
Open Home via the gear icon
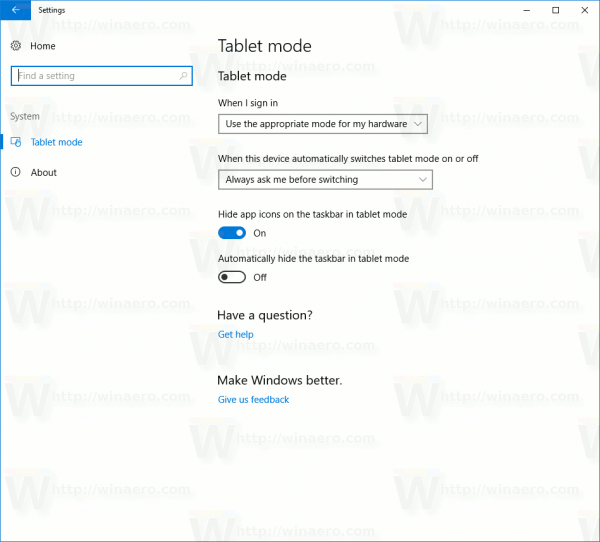coord(16,46)
